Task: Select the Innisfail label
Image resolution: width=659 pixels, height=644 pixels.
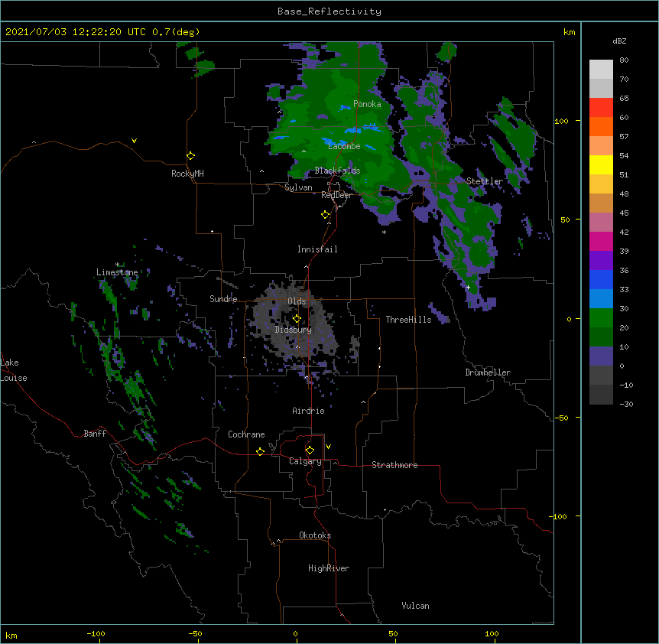Action: click(x=317, y=249)
